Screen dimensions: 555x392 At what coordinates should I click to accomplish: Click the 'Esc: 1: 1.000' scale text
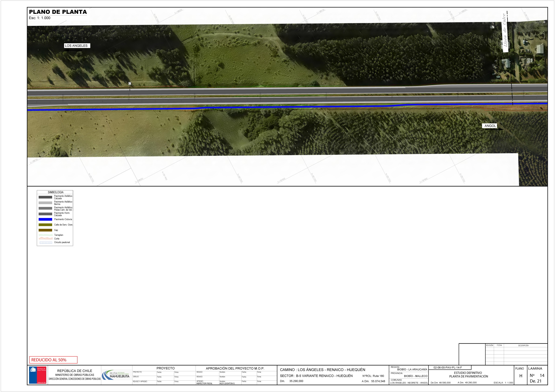[40, 18]
